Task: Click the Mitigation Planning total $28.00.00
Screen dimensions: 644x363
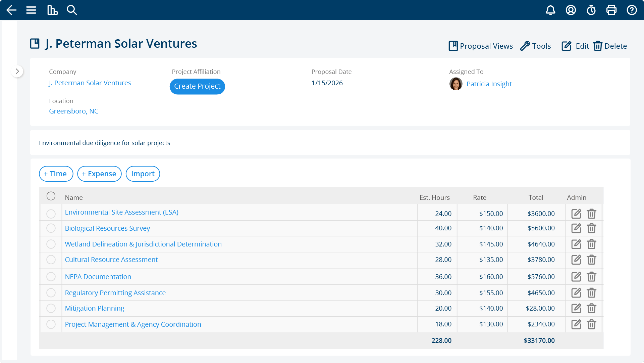Action: click(x=540, y=308)
